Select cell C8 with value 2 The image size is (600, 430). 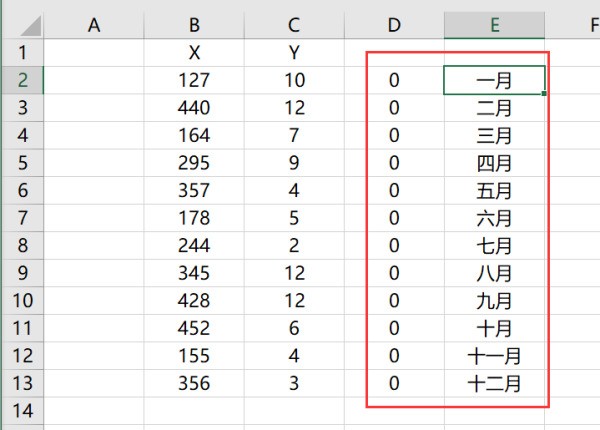tap(293, 245)
